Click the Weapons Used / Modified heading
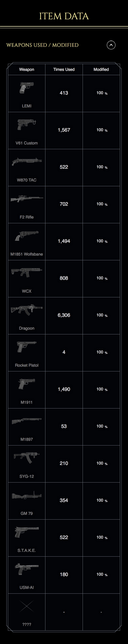The height and width of the screenshot is (644, 128). coord(42,45)
